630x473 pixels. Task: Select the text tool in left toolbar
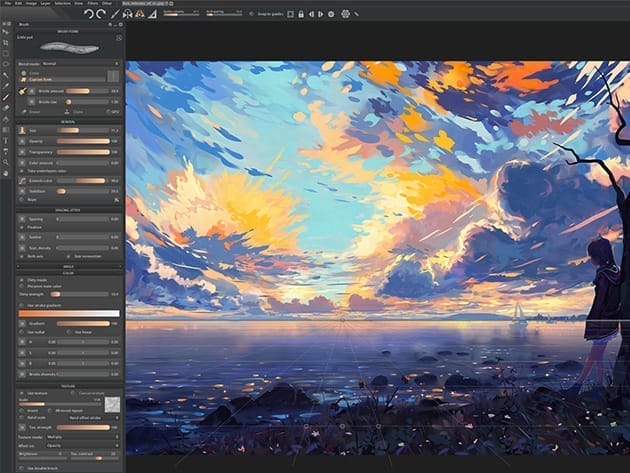point(5,140)
